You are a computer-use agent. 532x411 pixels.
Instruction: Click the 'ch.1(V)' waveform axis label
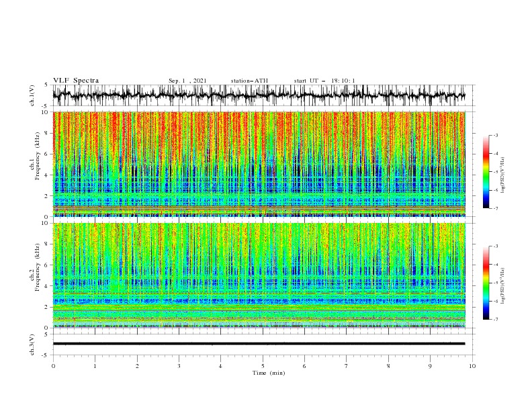pos(32,95)
